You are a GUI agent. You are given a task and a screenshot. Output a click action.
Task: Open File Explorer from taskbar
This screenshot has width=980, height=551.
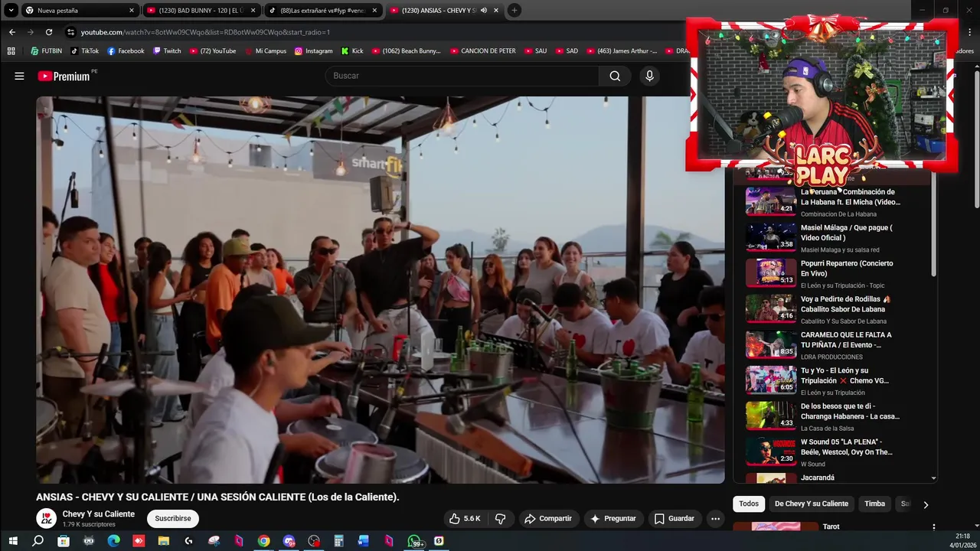[163, 541]
